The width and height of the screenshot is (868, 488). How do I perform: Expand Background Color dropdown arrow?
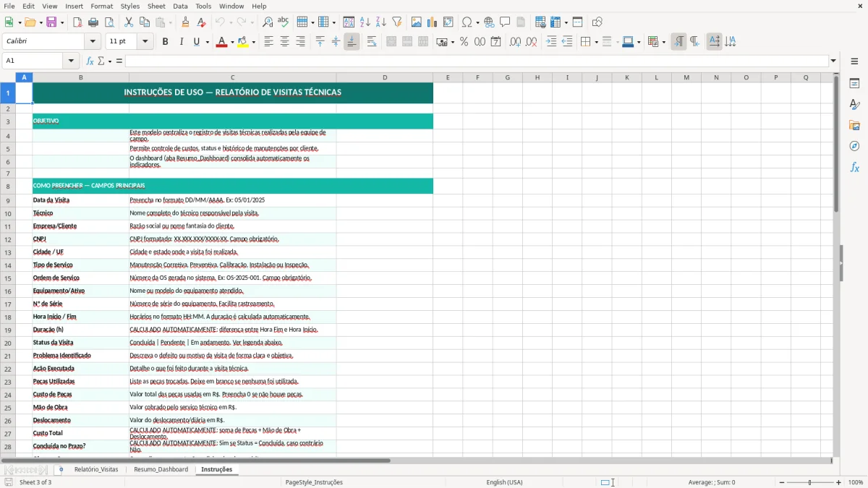pos(253,42)
